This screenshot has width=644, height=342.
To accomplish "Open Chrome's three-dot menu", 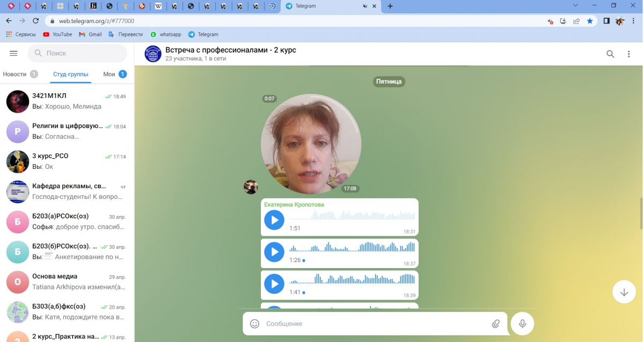I will click(634, 21).
